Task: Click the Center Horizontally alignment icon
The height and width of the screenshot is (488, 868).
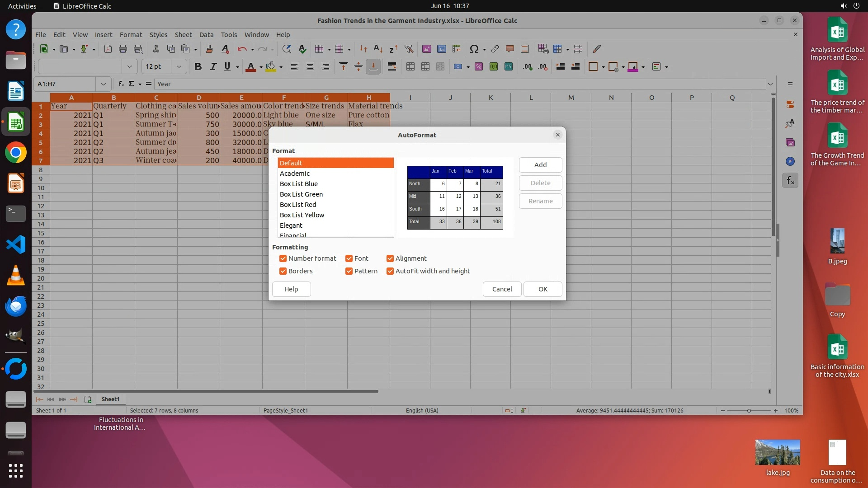Action: point(310,67)
